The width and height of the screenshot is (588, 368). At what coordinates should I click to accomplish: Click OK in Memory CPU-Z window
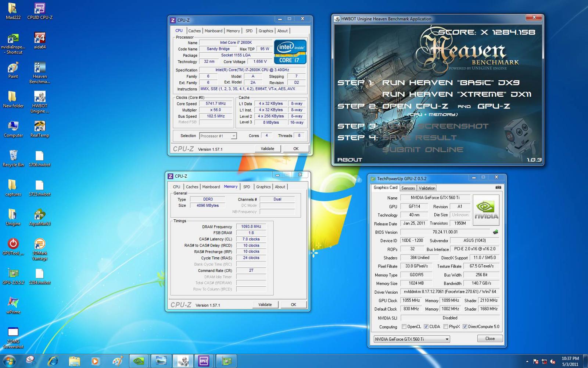[293, 305]
